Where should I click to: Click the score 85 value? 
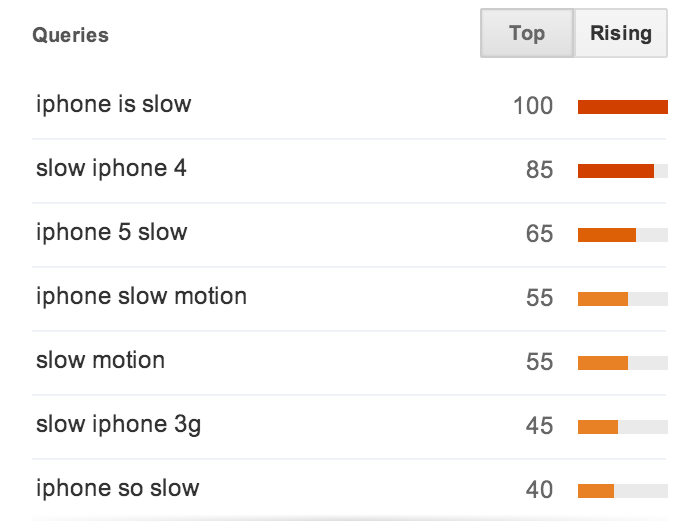[x=539, y=170]
